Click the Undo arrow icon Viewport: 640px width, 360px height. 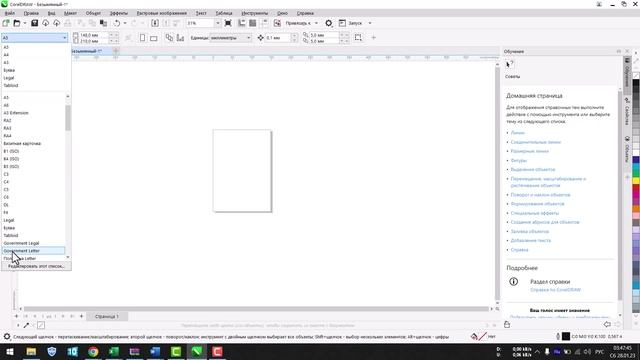point(117,23)
